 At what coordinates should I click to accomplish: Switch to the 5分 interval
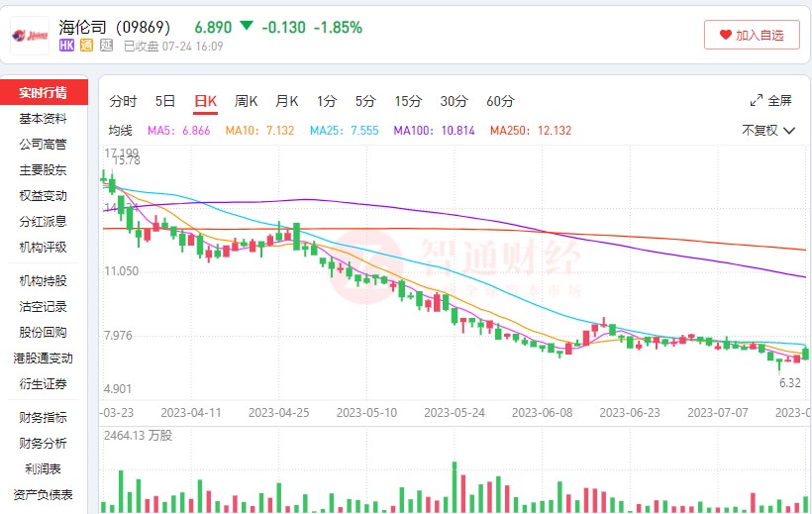(365, 101)
